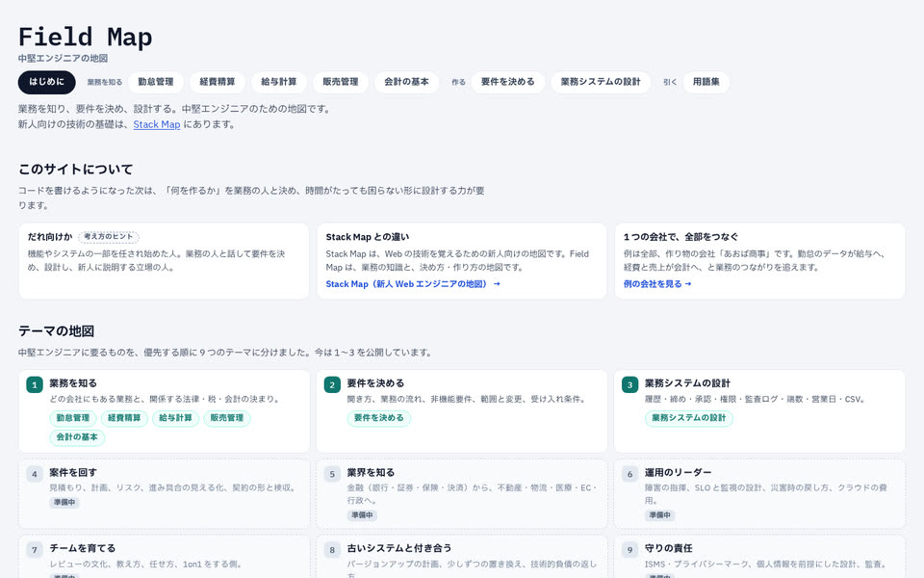Click the green number 3 badge on 業務システムの設計
The image size is (924, 578).
point(629,385)
